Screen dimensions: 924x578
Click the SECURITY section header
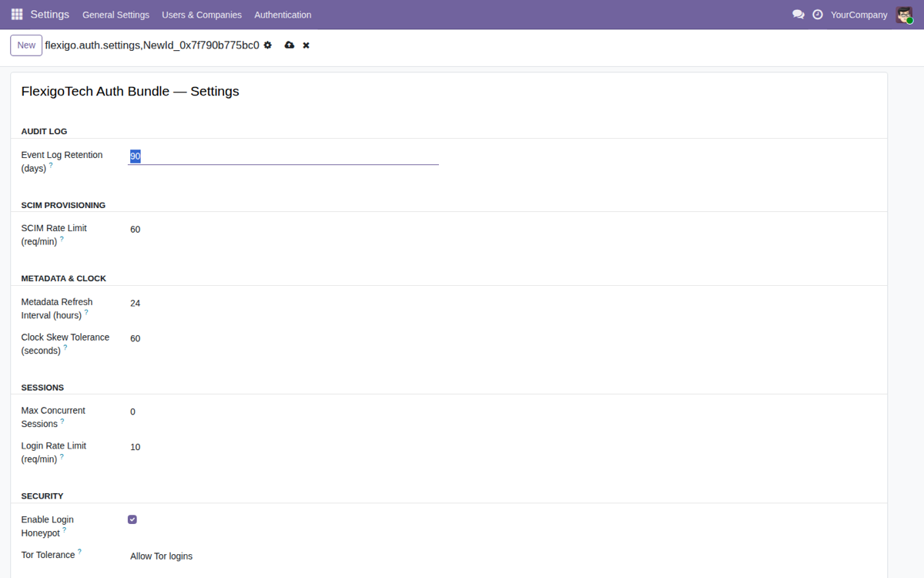click(x=42, y=496)
